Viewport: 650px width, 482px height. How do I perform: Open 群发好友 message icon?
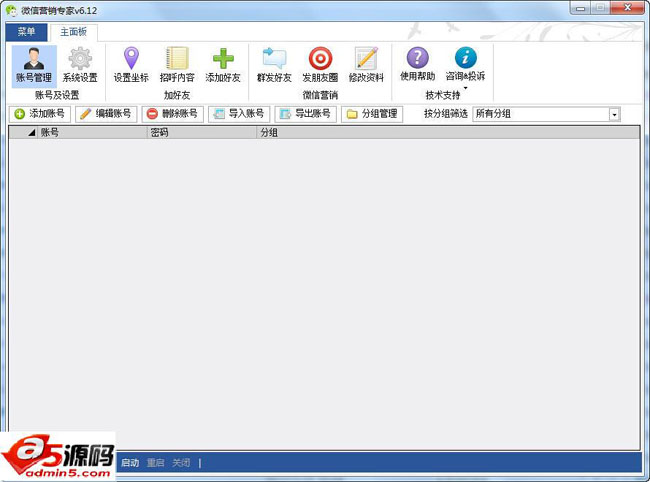[274, 65]
